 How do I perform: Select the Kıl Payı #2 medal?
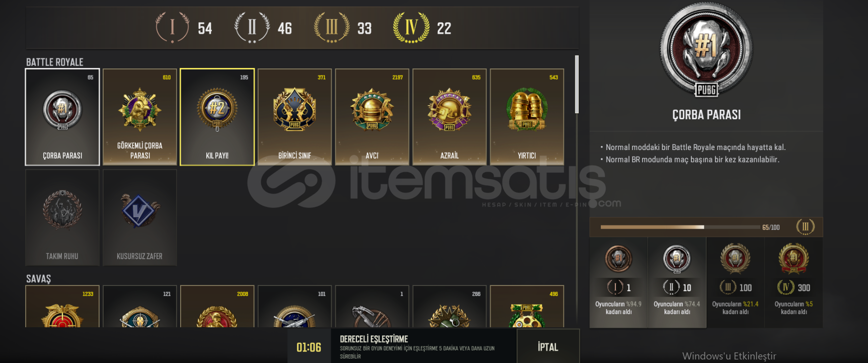point(217,117)
